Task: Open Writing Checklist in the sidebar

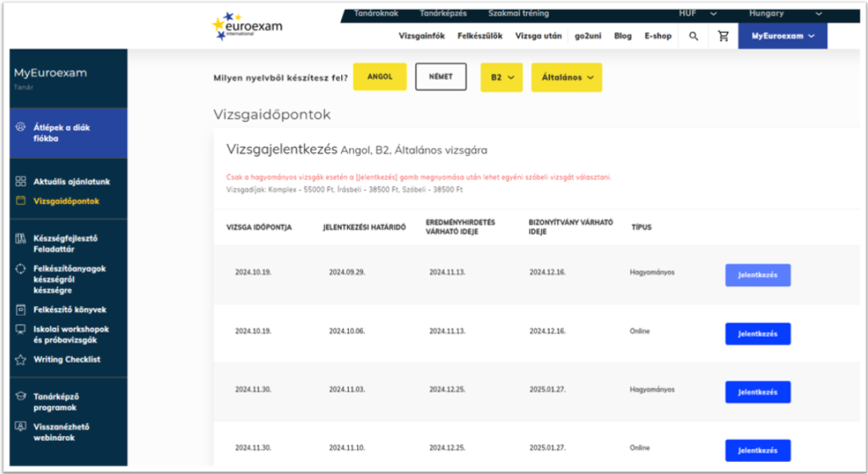Action: pyautogui.click(x=66, y=360)
